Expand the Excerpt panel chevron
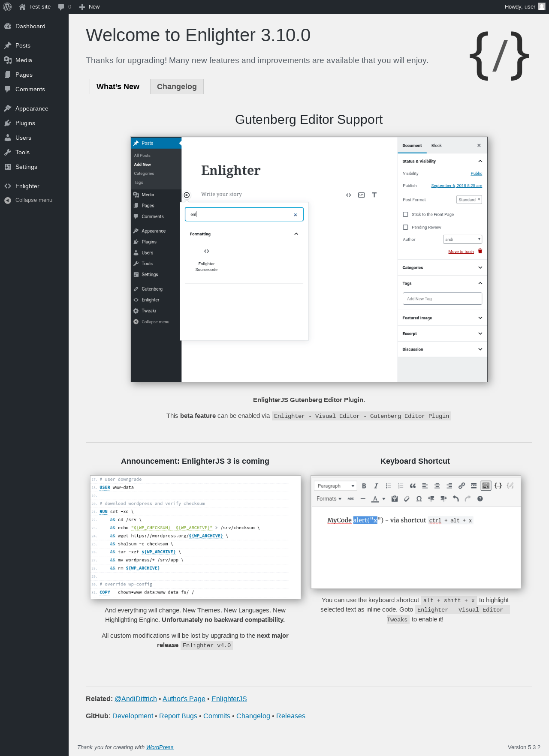This screenshot has width=549, height=756. point(480,333)
